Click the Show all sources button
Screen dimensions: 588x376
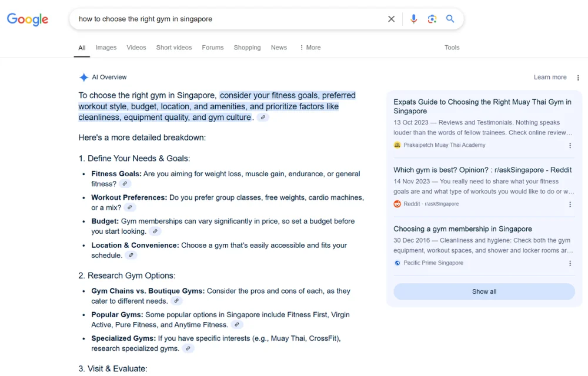pos(483,291)
